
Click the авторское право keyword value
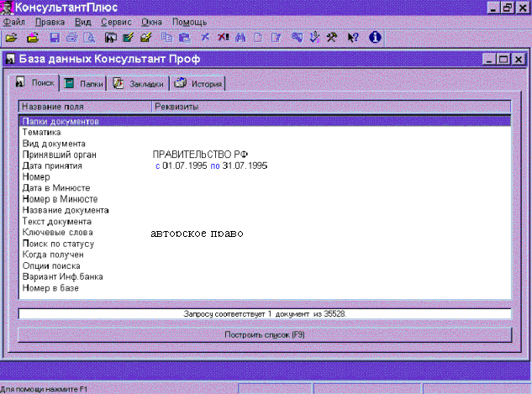coord(197,234)
